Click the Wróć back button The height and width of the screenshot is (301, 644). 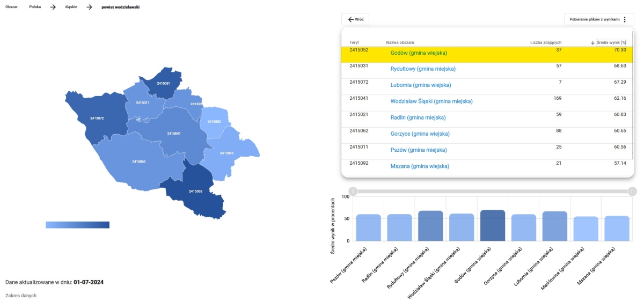point(355,19)
